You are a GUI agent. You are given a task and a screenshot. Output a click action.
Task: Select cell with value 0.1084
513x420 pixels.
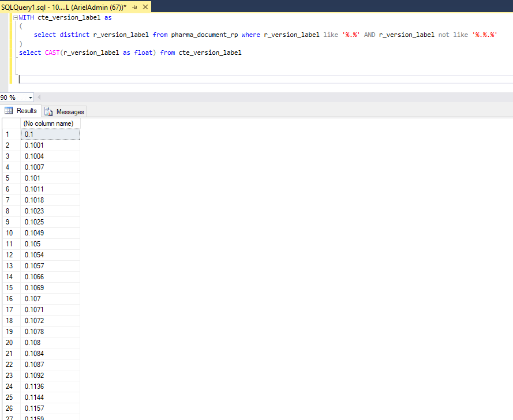[x=50, y=354]
